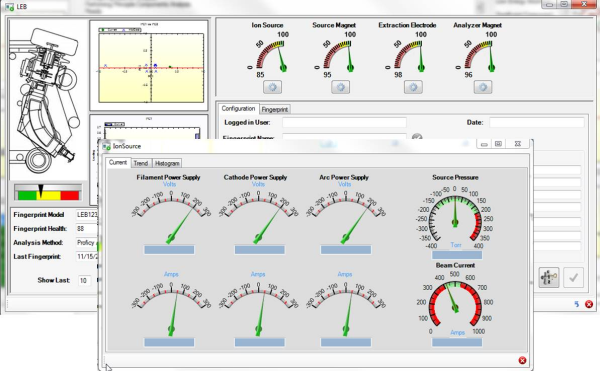Screen dimensions: 600x371
Task: Click the Fingerprint Model label
Action: click(39, 215)
